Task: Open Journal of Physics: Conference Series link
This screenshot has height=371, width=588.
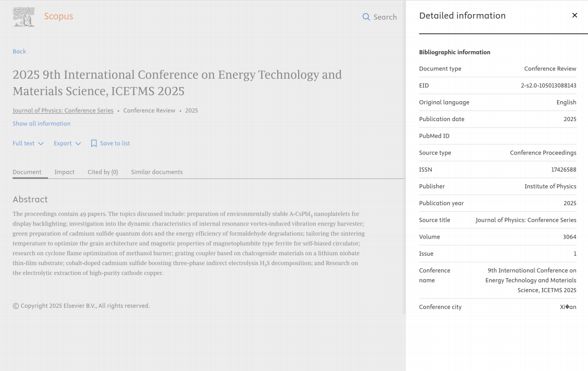Action: pyautogui.click(x=63, y=111)
